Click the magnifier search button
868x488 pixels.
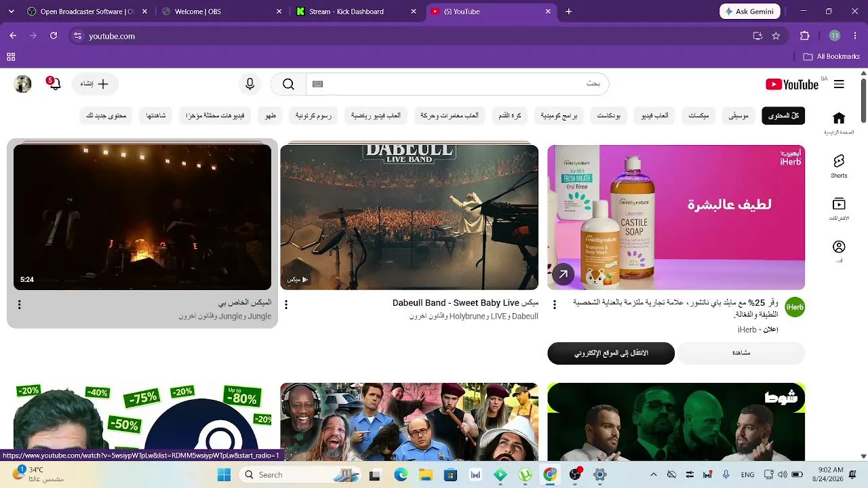tap(288, 84)
